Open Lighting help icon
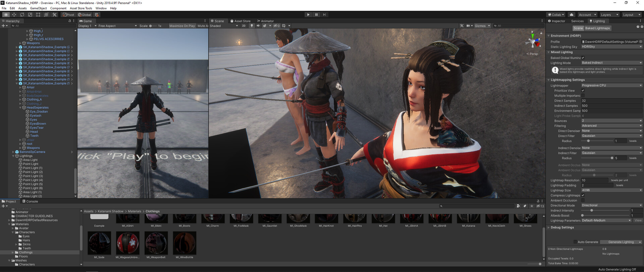The width and height of the screenshot is (644, 272). (638, 27)
